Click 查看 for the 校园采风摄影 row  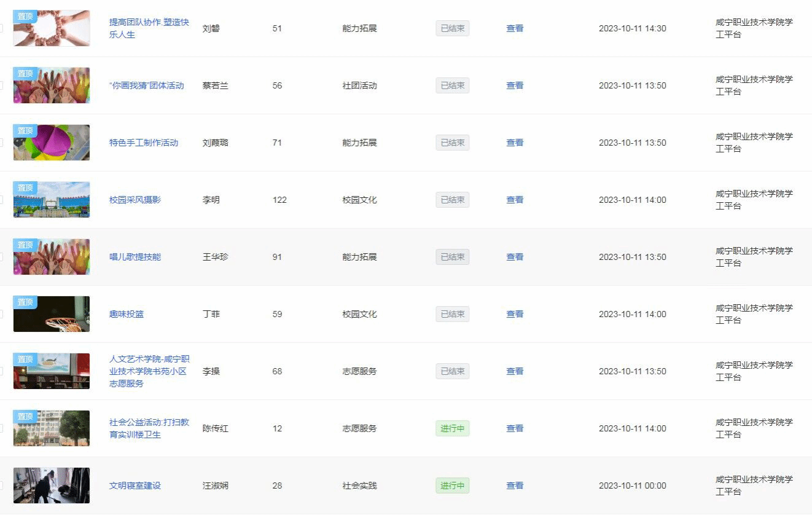(x=515, y=200)
